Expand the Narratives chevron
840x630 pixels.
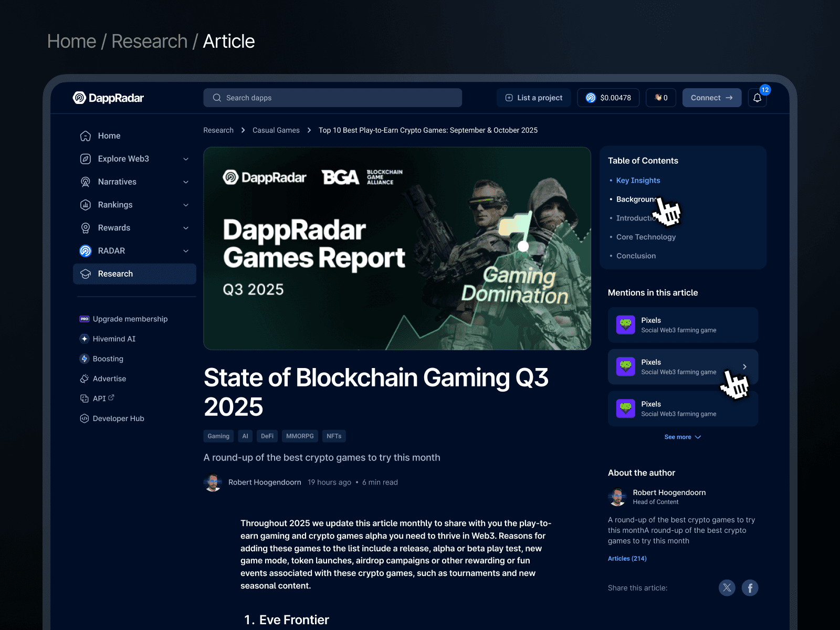186,182
